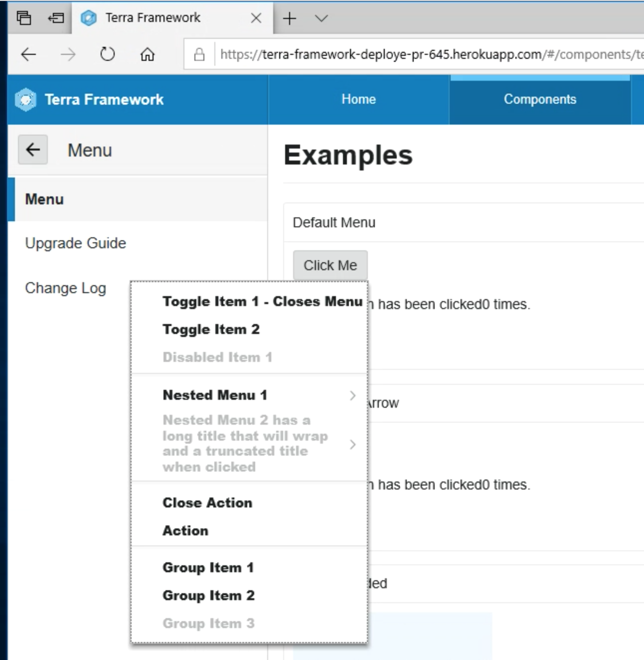Click the set tabs aside icon
This screenshot has height=660, width=644.
[56, 17]
